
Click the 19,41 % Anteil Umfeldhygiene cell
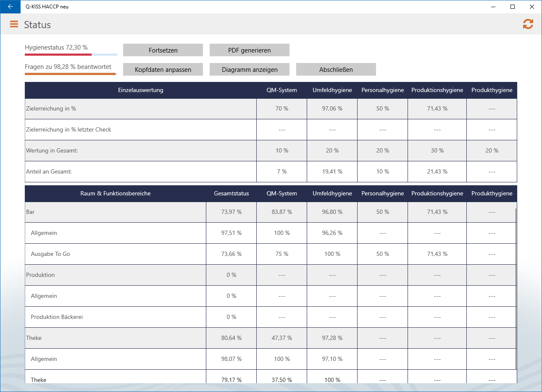332,171
